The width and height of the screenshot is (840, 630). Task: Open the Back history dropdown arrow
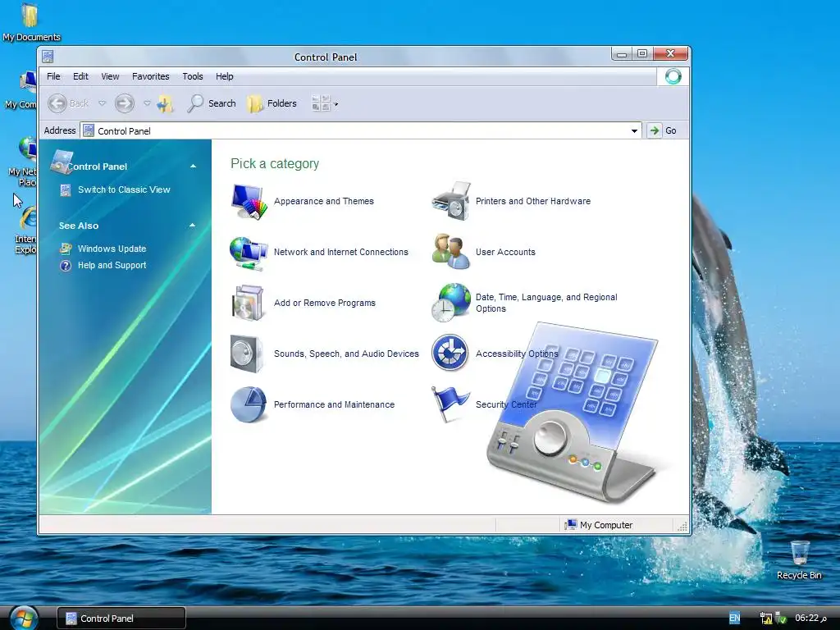pyautogui.click(x=102, y=103)
